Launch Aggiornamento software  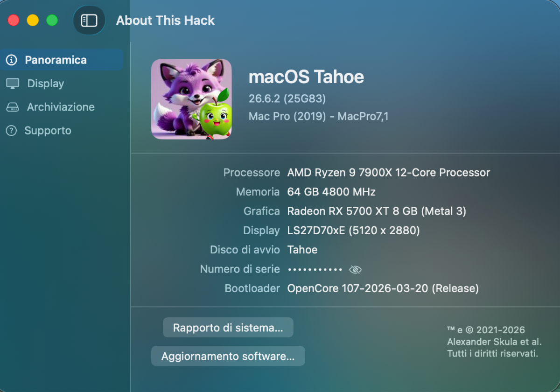click(x=228, y=357)
